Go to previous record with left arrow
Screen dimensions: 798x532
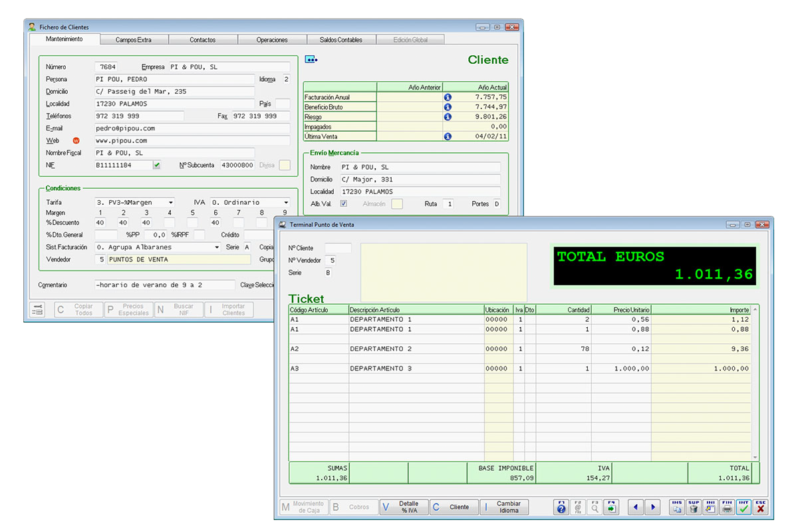636,507
